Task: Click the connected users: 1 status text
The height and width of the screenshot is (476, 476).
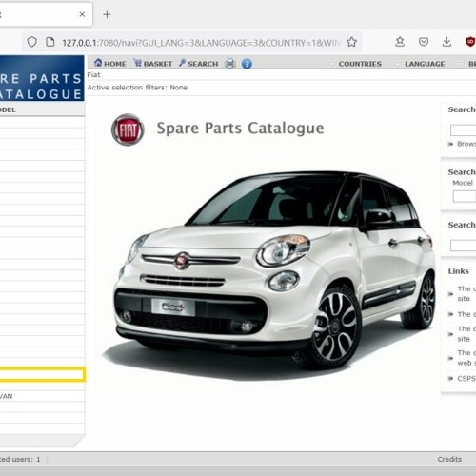Action: (x=20, y=459)
